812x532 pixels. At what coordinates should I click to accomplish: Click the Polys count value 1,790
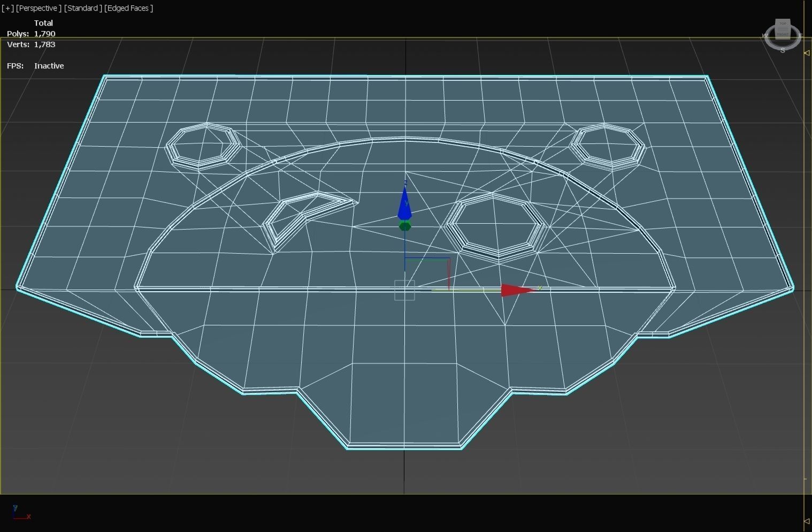[x=45, y=34]
